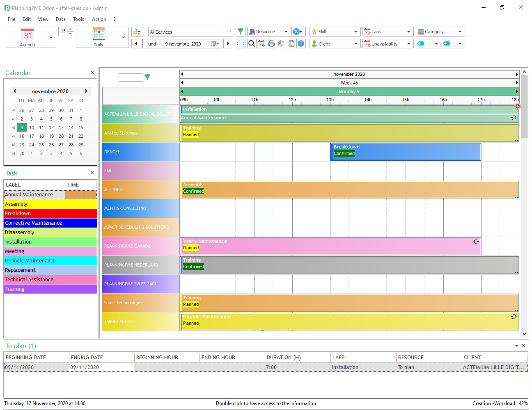Click red plus marker on Installation bar

pyautogui.click(x=518, y=106)
